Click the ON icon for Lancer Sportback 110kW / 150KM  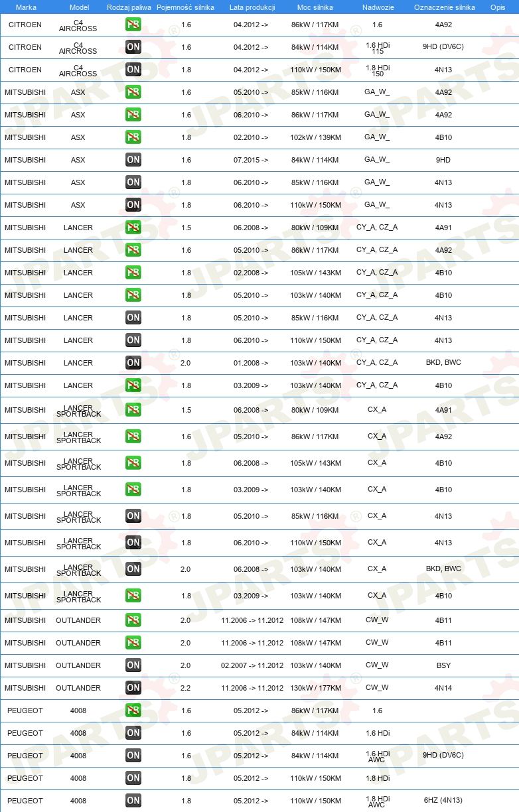tap(133, 543)
